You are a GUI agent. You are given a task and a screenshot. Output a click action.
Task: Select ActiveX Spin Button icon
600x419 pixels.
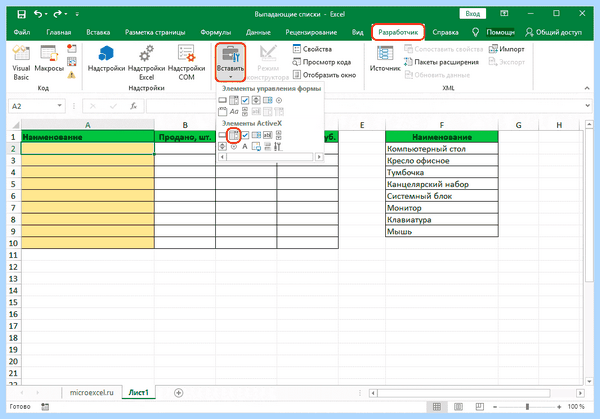(222, 147)
